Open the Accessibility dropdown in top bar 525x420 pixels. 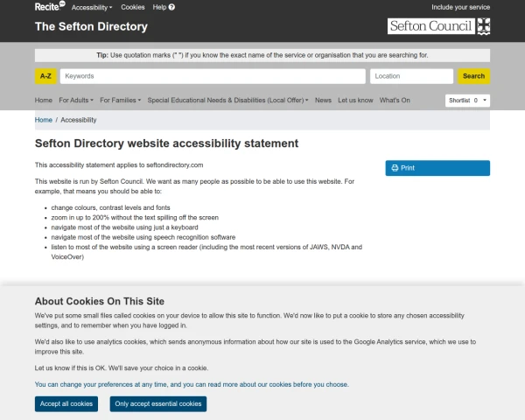92,7
